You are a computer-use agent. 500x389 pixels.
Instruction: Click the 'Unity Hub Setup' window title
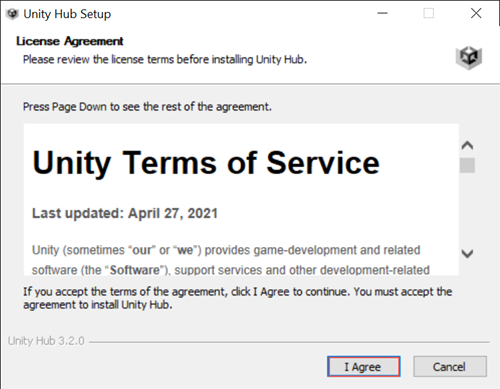[67, 14]
